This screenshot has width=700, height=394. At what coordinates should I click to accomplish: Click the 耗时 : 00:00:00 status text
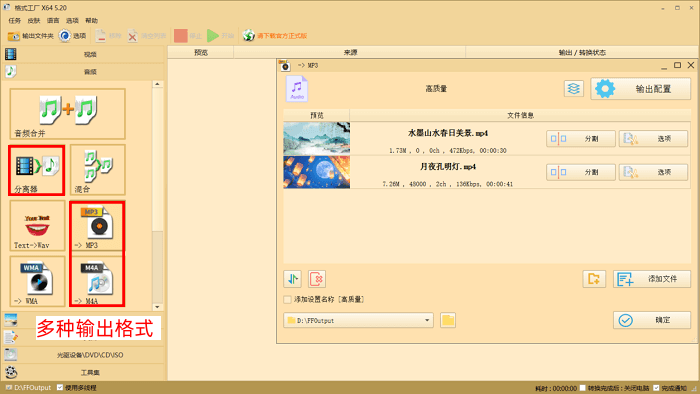pos(555,389)
